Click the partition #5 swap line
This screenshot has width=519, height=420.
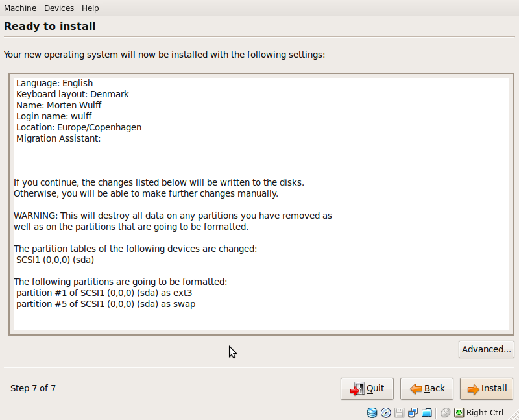[106, 304]
